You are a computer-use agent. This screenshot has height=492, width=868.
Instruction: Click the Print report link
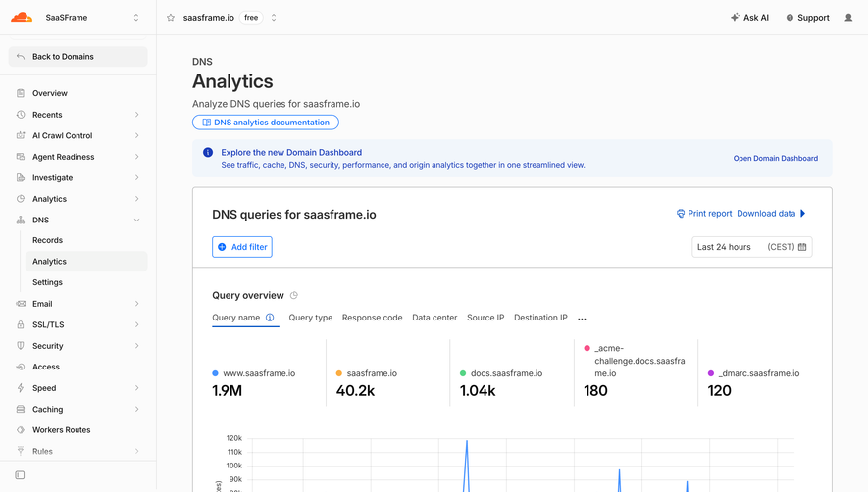click(704, 214)
